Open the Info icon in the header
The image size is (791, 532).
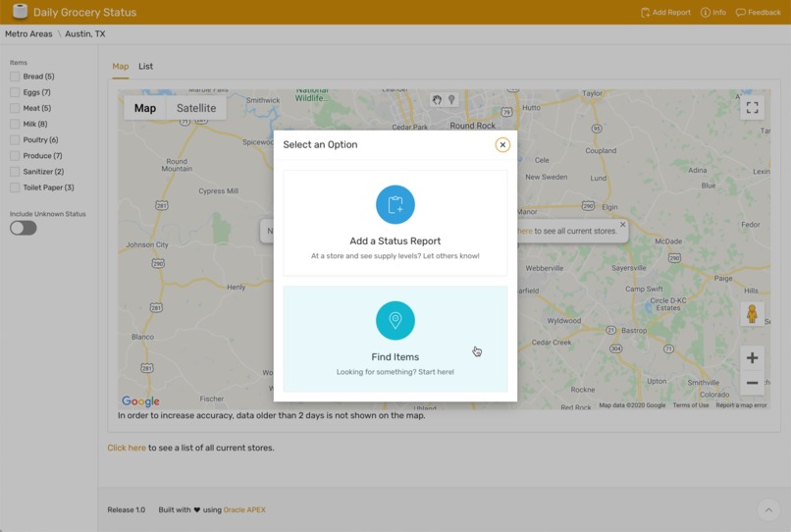705,12
